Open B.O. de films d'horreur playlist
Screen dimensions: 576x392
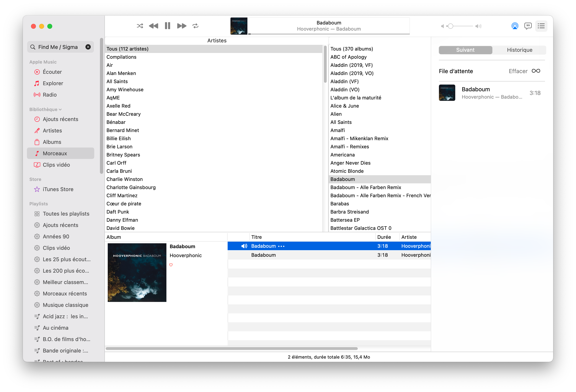click(60, 339)
